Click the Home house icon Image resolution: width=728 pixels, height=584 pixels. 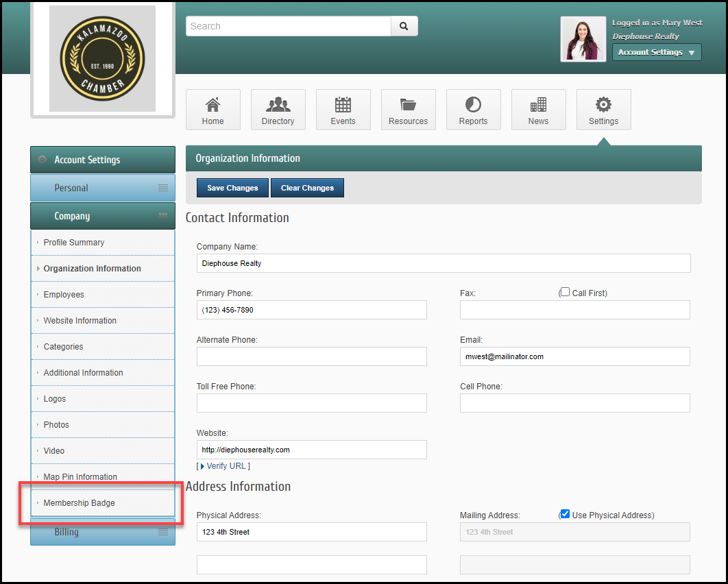(213, 105)
